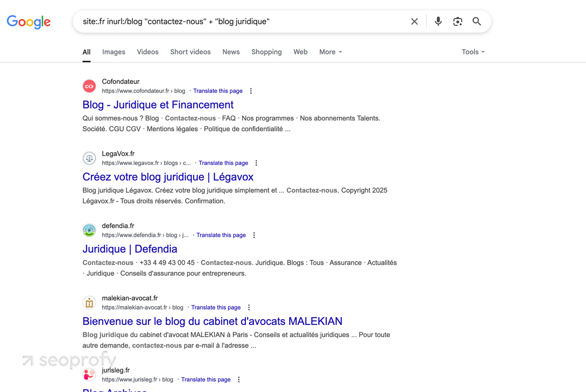The image size is (586, 392).
Task: Click the Cofondateur site name
Action: (x=121, y=82)
